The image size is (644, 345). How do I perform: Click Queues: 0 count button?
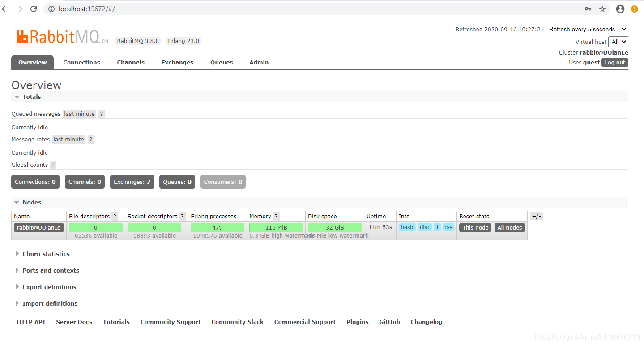177,182
